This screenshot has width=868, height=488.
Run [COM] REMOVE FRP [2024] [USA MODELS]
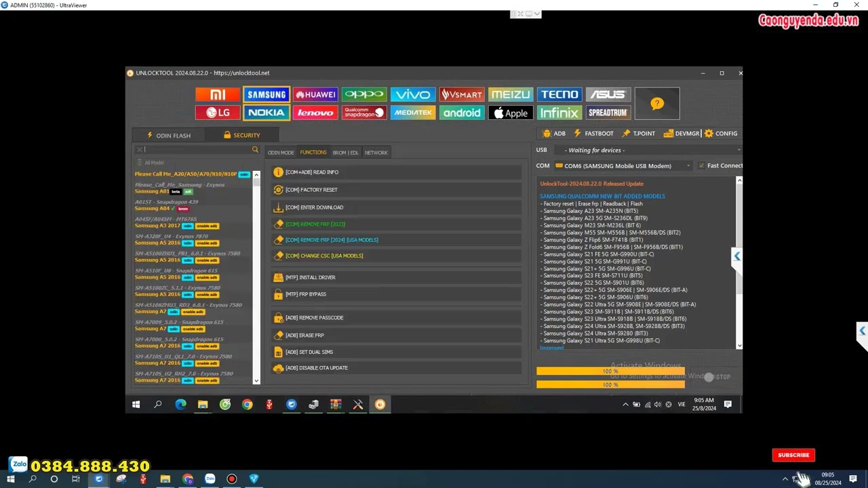pos(397,240)
